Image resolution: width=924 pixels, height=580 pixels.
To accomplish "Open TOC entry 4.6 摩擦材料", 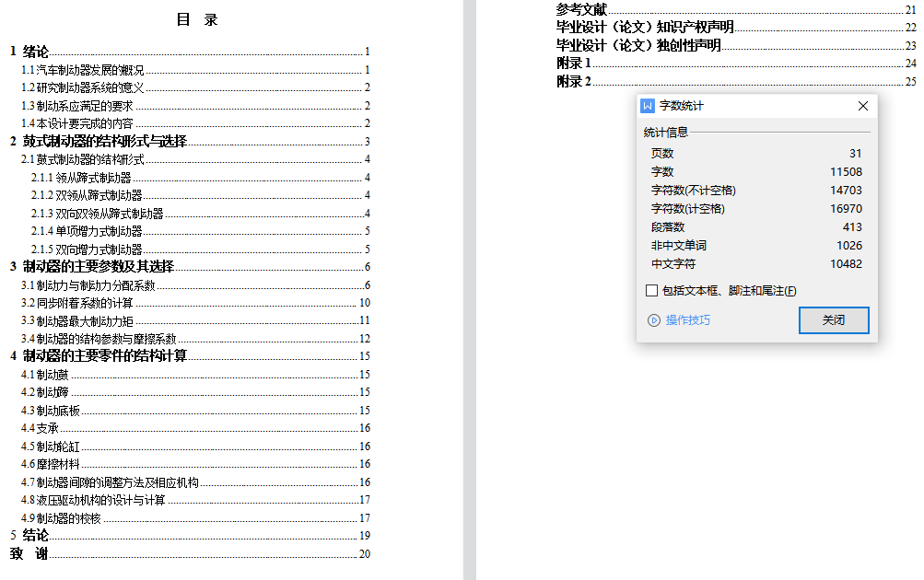I will pyautogui.click(x=195, y=465).
